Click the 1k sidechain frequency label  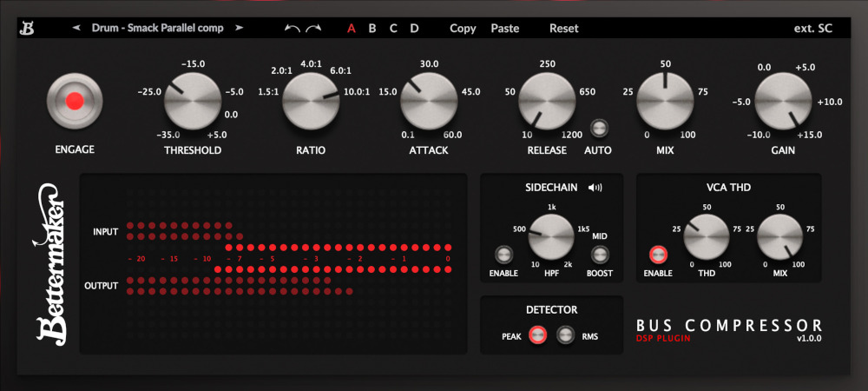point(551,207)
